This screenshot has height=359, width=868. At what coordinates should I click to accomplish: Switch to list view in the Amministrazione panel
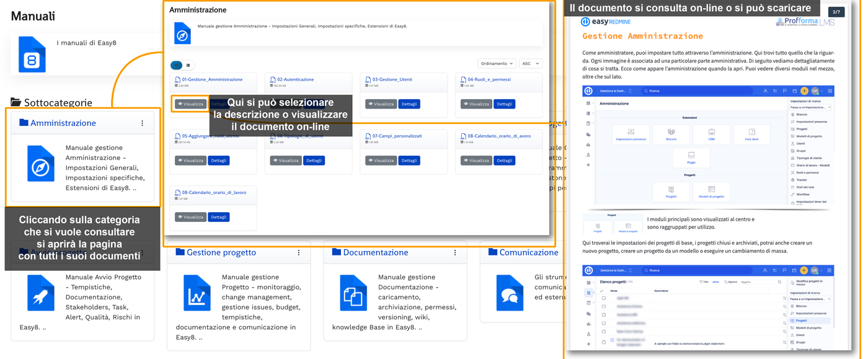[x=188, y=65]
